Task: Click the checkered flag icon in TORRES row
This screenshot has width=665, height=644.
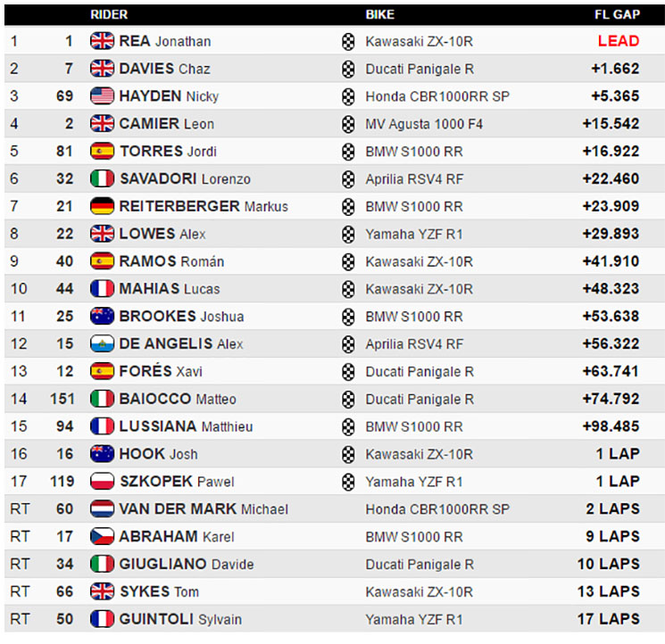Action: (x=348, y=152)
